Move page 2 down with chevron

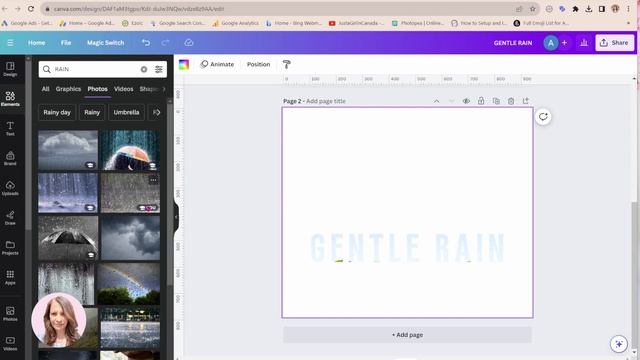(451, 101)
